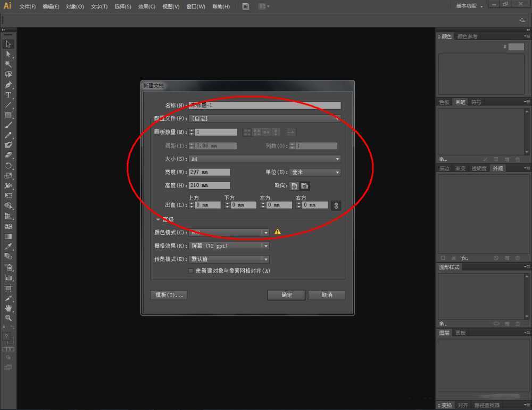Screen dimensions: 532x410
Task: Open the 大小 dropdown showing A4
Action: pos(264,159)
